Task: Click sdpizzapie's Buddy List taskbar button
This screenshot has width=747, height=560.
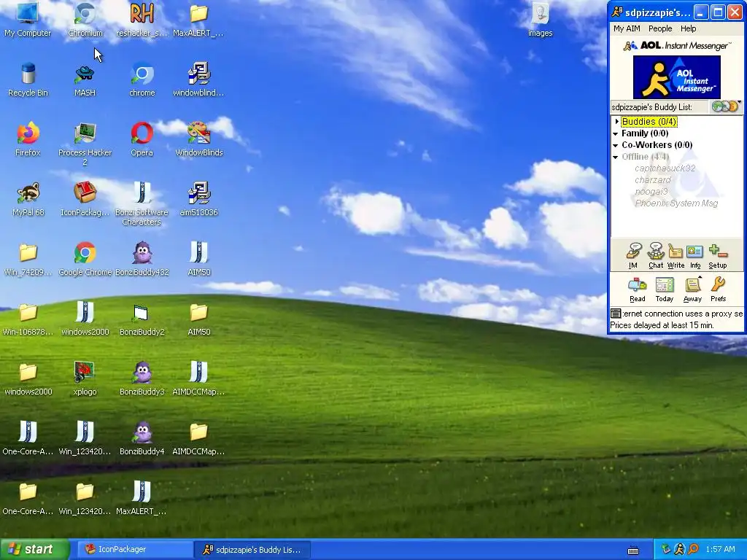Action: pyautogui.click(x=252, y=550)
